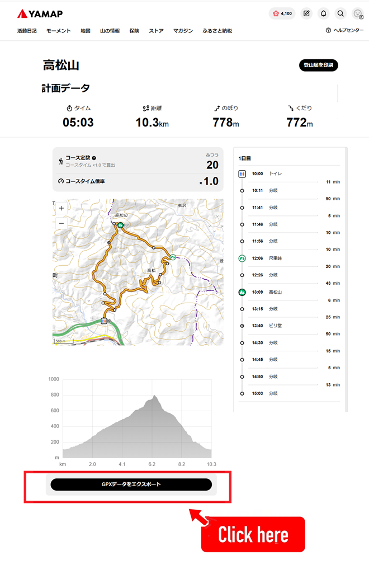Viewport: 369px width, 588px height.
Task: Open the 活動日記 menu item
Action: [27, 31]
